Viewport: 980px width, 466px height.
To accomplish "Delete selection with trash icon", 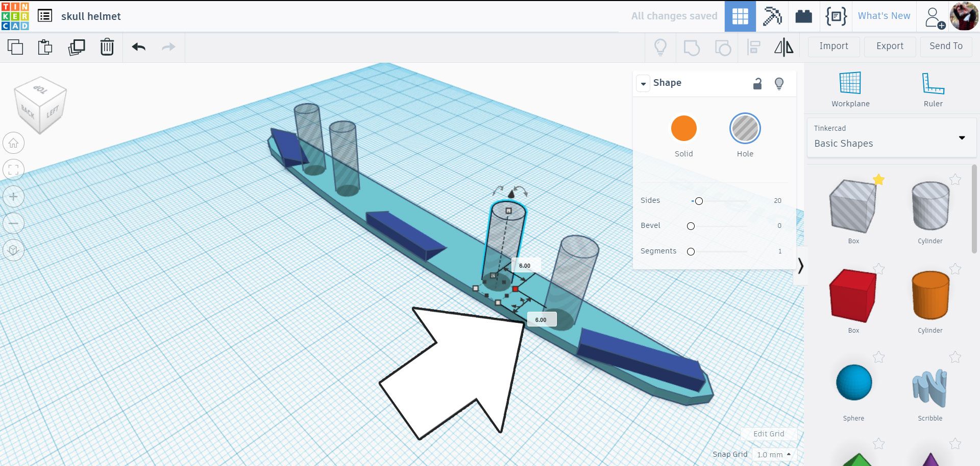I will click(x=107, y=47).
